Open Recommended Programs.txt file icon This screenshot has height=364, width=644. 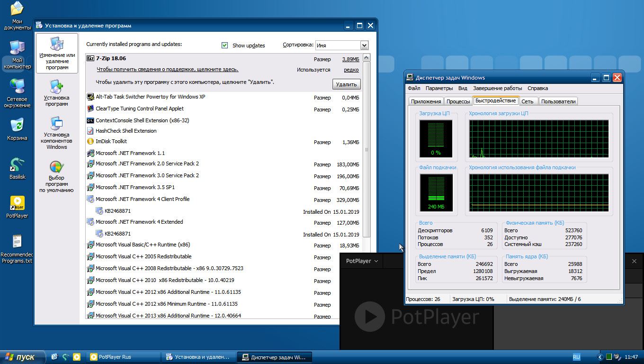pos(17,242)
